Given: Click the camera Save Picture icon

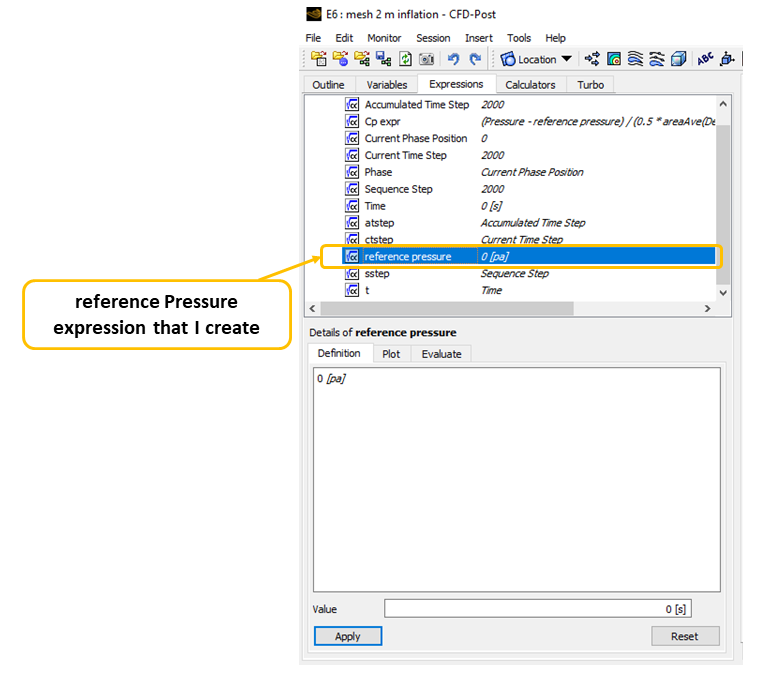Looking at the screenshot, I should tap(427, 59).
